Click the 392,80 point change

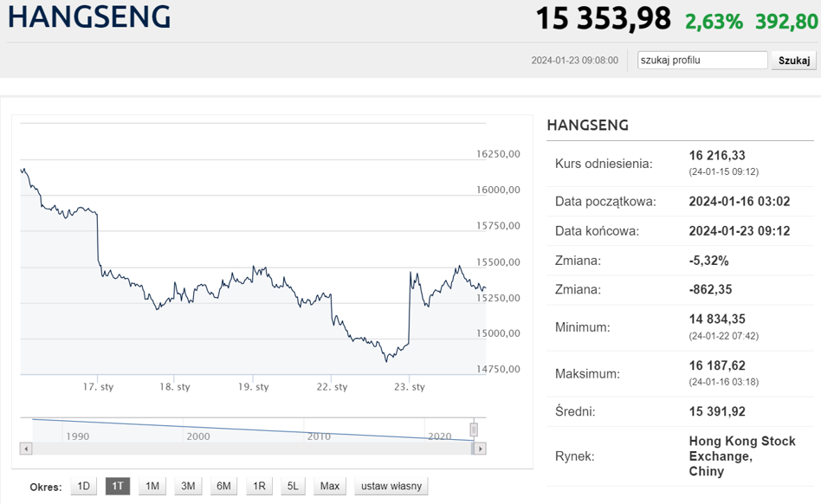click(786, 22)
